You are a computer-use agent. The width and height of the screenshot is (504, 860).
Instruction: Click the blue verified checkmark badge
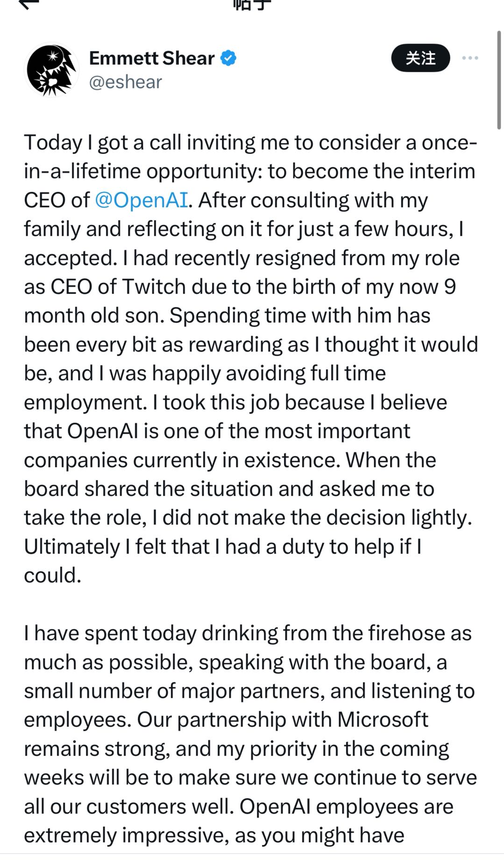click(x=228, y=58)
